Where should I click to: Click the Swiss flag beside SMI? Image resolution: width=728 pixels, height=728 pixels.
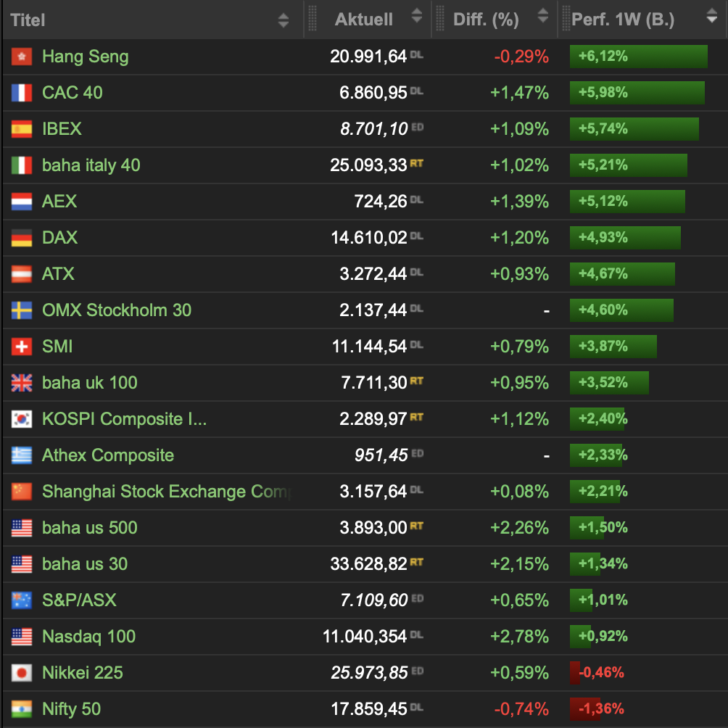pyautogui.click(x=22, y=347)
